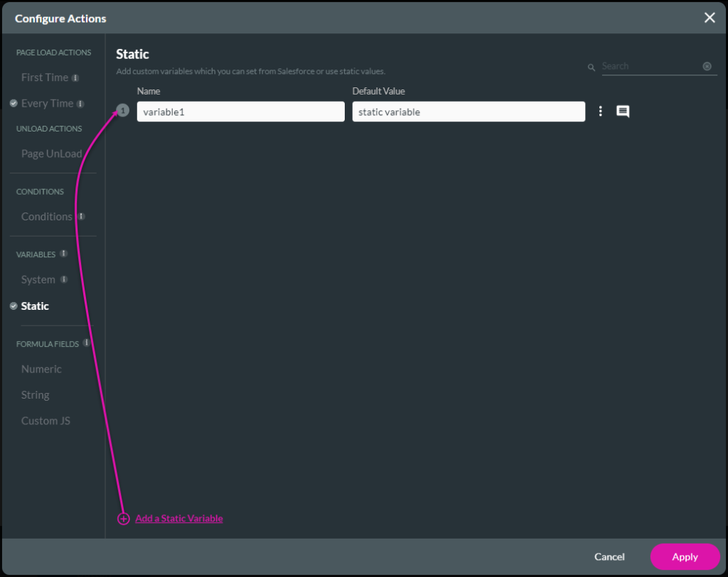Click the Name field containing variable1
This screenshot has width=728, height=577.
240,112
